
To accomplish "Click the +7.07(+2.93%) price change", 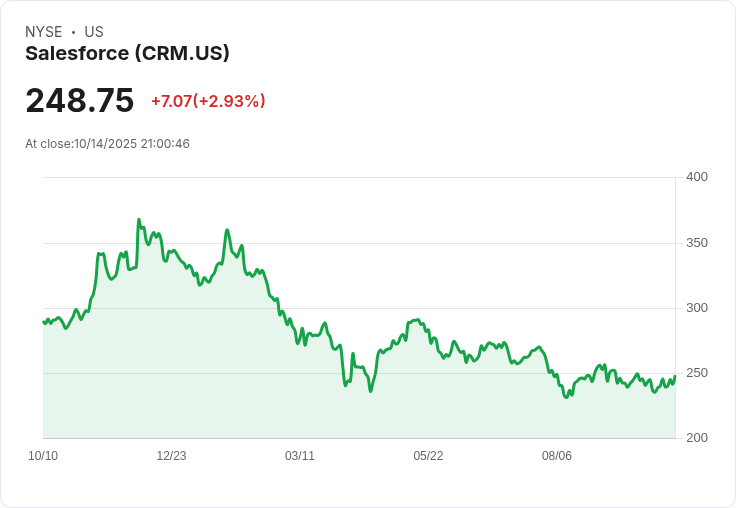I will tap(208, 101).
